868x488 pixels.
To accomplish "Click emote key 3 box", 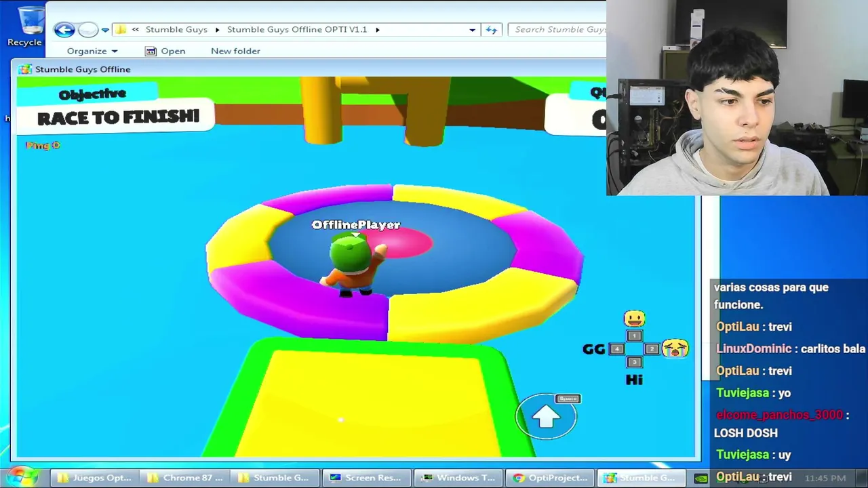I will (634, 363).
